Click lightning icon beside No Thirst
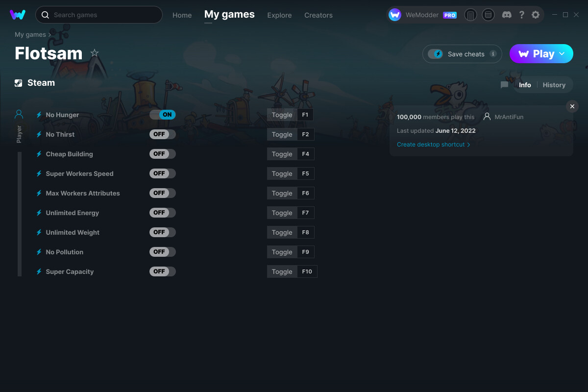The image size is (588, 392). pos(39,134)
